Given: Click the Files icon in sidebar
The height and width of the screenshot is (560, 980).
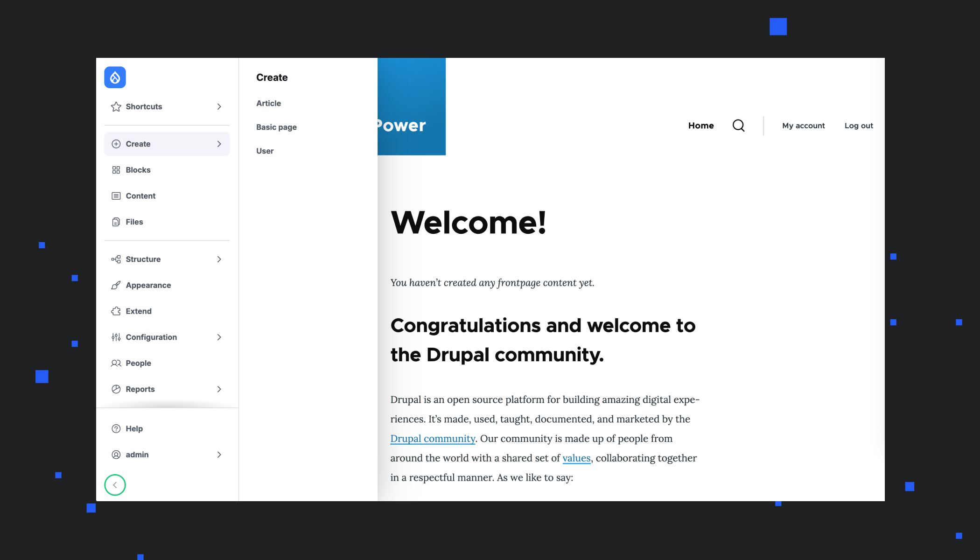Looking at the screenshot, I should [116, 222].
